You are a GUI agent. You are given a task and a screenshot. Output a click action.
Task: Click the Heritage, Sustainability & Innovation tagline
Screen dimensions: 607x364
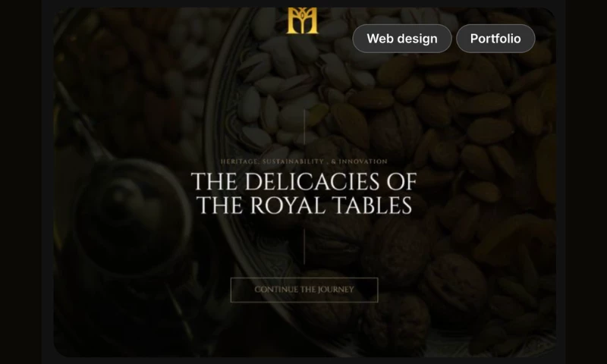[x=304, y=162]
